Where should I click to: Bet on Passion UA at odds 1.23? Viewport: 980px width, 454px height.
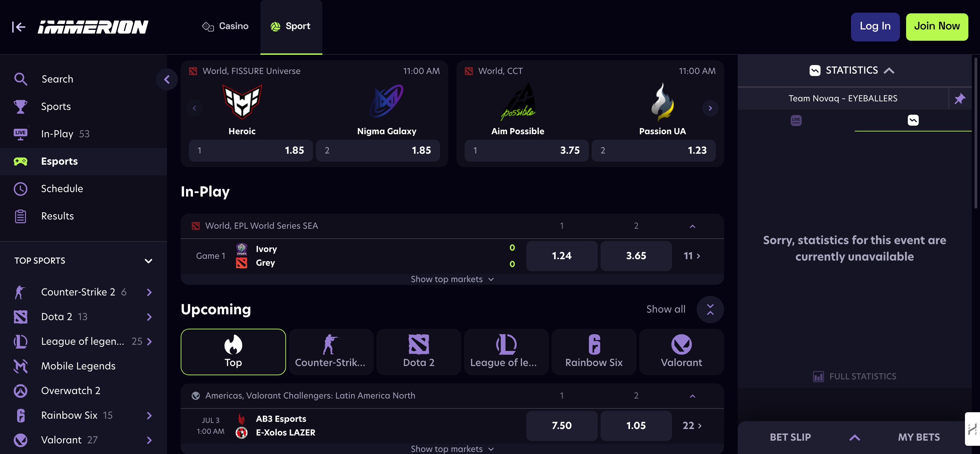(x=654, y=151)
